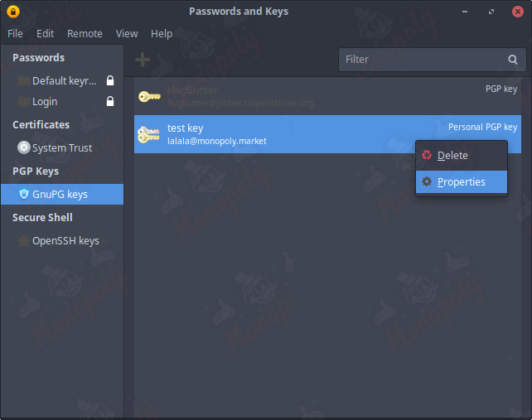Viewport: 532px width, 420px height.
Task: Open the File menu
Action: (x=16, y=34)
